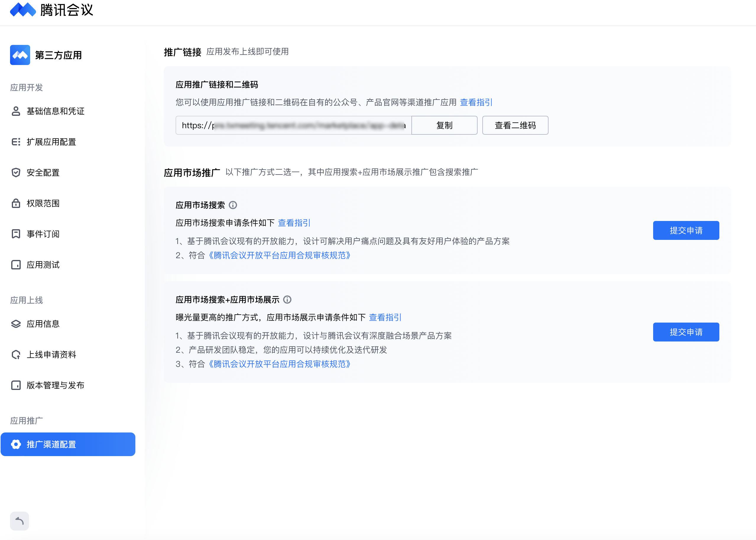
Task: Click square icon beside 版本管理与发布
Action: point(16,385)
